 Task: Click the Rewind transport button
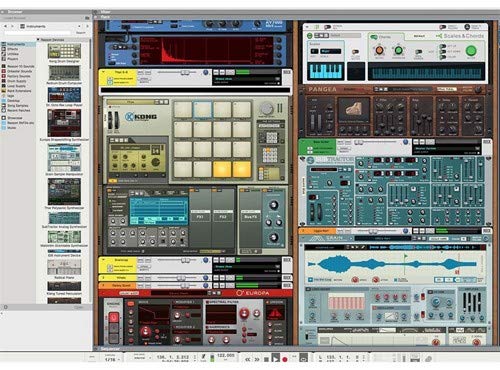[x=248, y=359]
